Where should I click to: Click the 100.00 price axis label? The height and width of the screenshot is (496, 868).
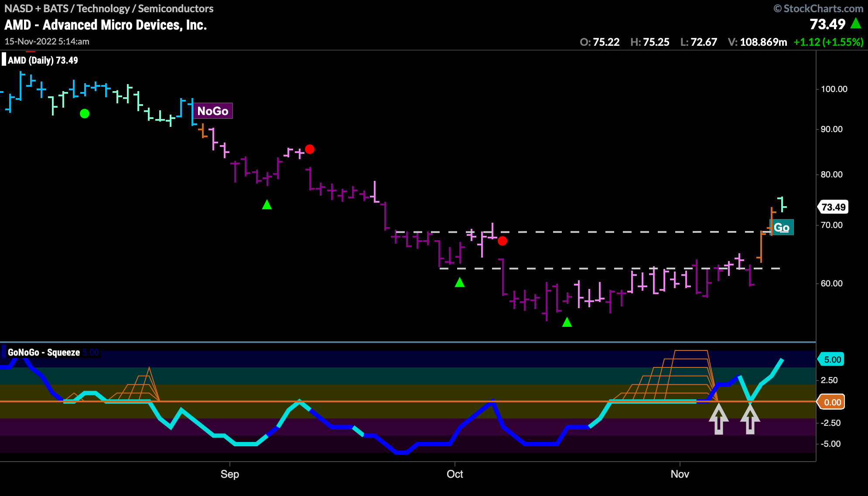coord(834,89)
